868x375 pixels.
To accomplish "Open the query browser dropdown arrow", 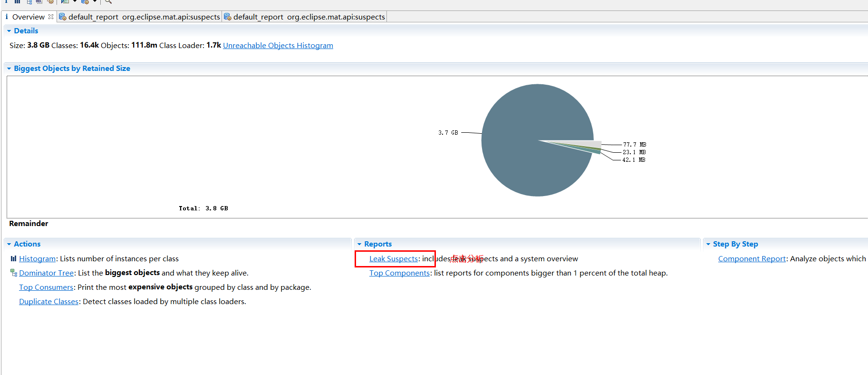I will pyautogui.click(x=75, y=1).
